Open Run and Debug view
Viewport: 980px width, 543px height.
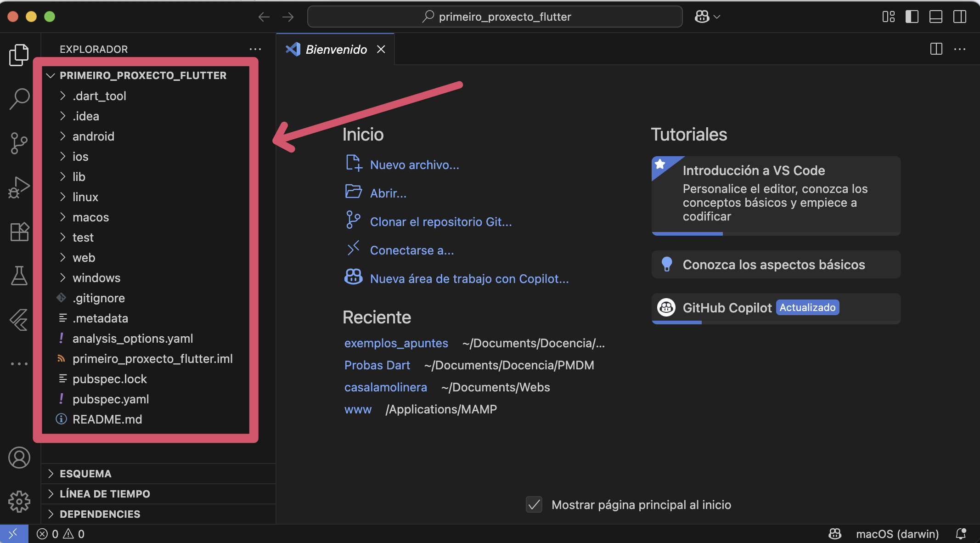(19, 187)
